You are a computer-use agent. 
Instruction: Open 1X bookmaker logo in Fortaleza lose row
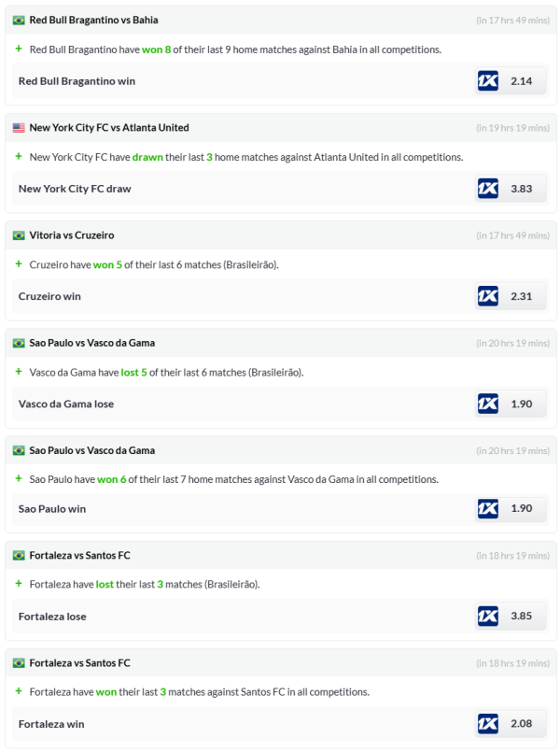(x=487, y=617)
